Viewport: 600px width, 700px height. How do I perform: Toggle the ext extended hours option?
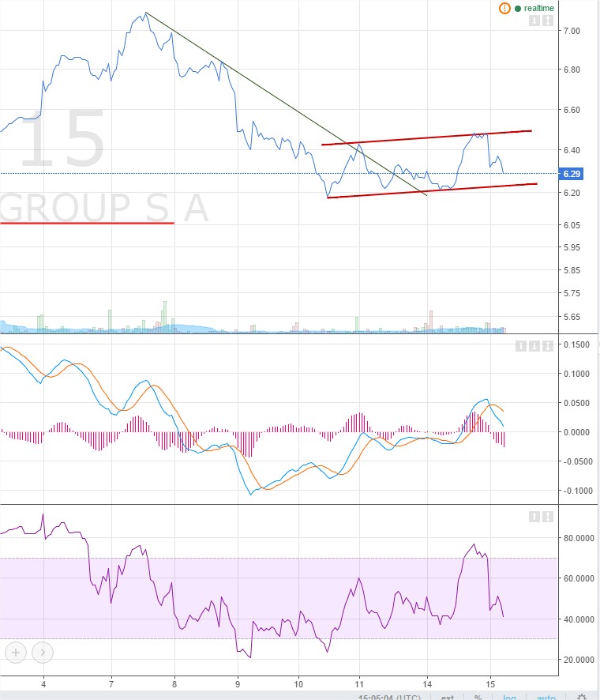click(448, 697)
